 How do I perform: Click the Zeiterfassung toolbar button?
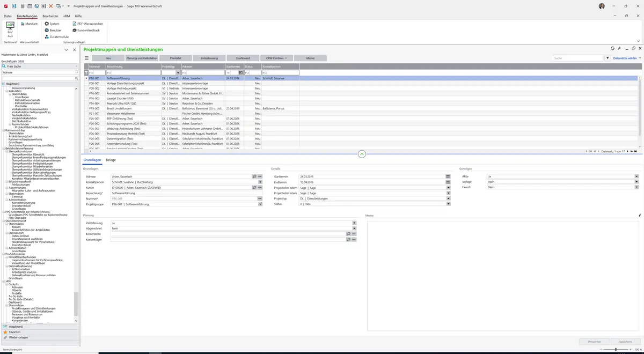pos(209,58)
